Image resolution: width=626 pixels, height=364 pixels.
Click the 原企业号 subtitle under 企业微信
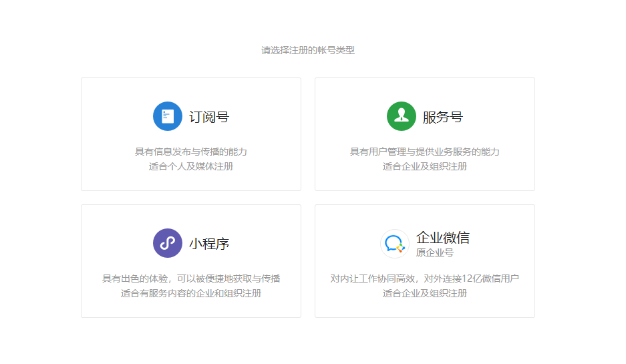[434, 253]
